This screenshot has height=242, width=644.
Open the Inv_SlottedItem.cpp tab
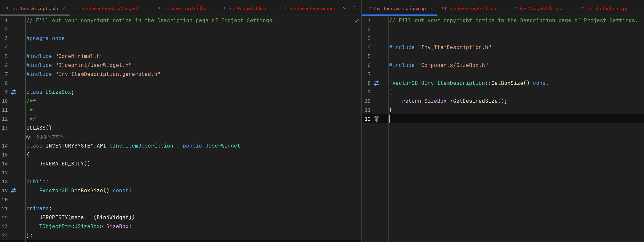pyautogui.click(x=607, y=9)
